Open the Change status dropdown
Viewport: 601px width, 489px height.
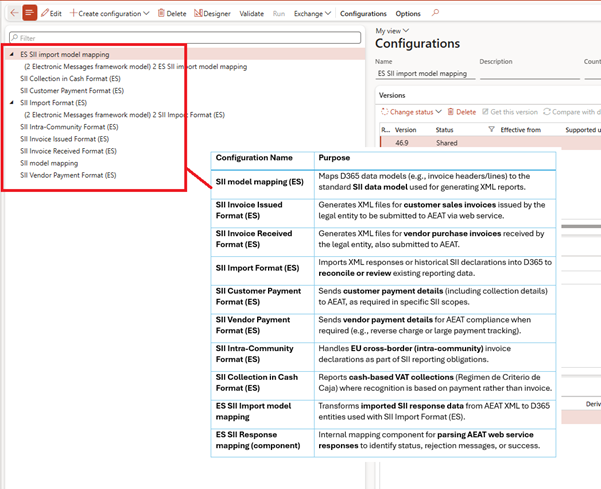[411, 112]
